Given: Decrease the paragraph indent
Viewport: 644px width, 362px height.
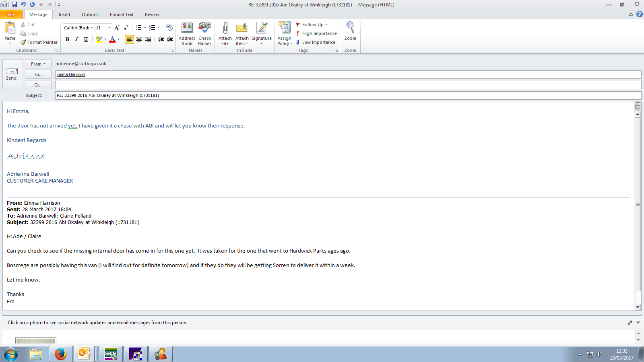Looking at the screenshot, I should pyautogui.click(x=161, y=39).
